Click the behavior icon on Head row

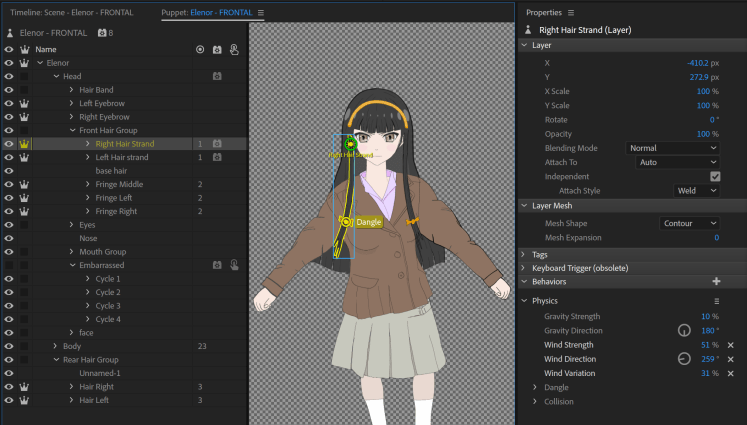pos(216,76)
